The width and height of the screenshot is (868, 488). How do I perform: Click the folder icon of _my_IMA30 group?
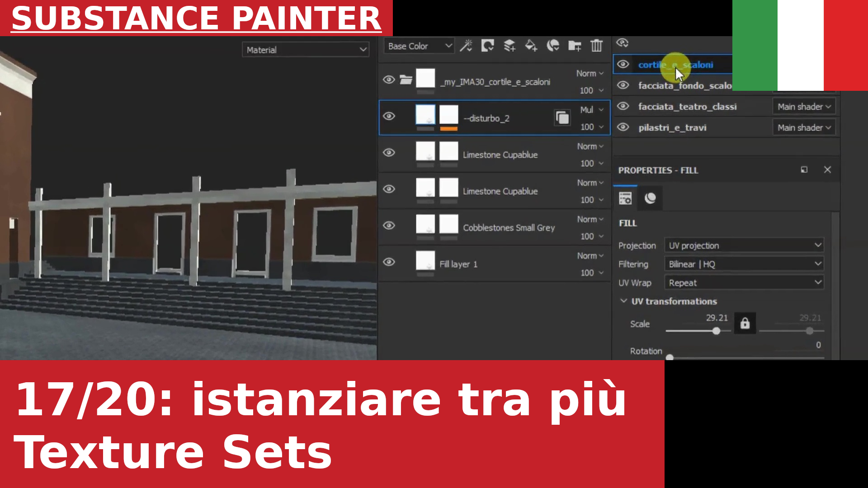tap(406, 80)
